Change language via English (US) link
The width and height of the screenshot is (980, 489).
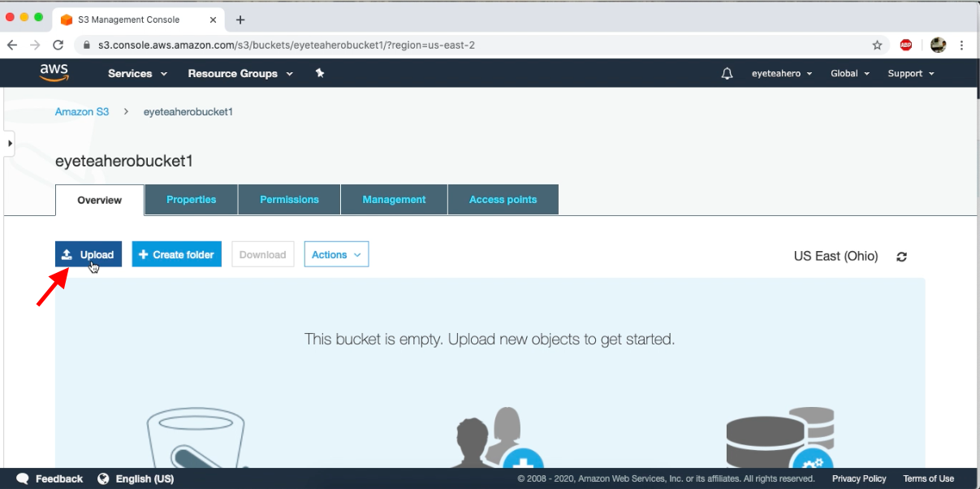point(145,478)
